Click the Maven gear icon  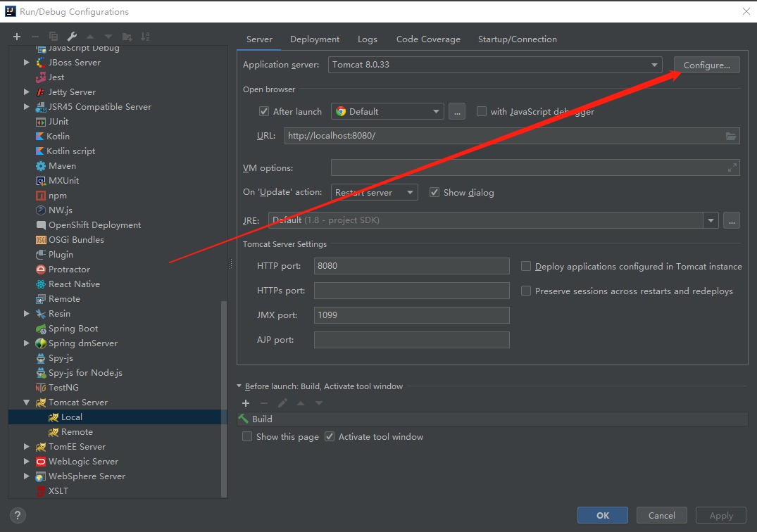[41, 166]
